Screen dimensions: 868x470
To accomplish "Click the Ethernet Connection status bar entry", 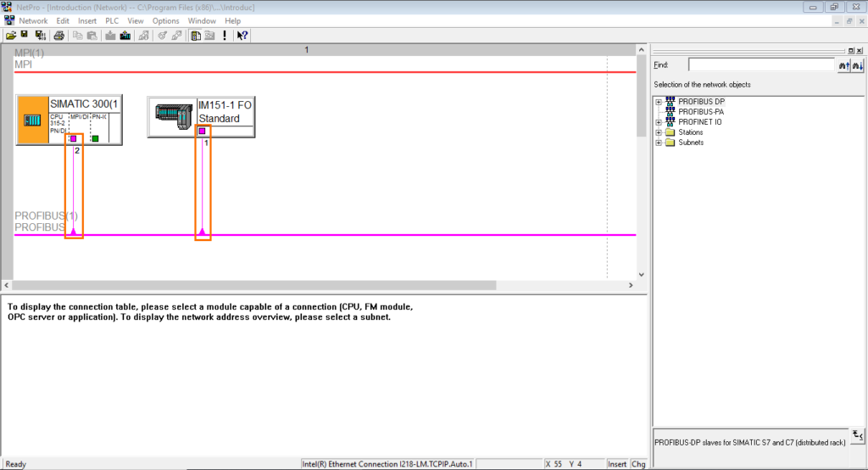I will point(387,464).
